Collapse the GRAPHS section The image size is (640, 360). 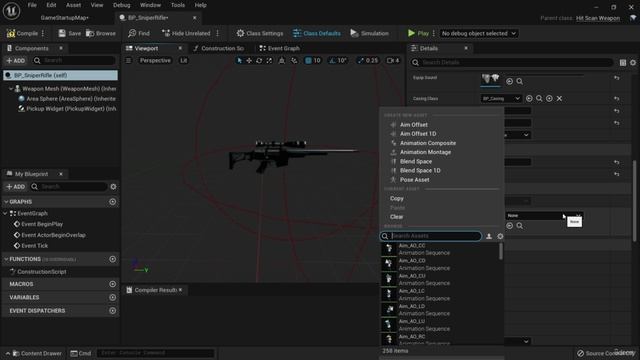click(6, 202)
